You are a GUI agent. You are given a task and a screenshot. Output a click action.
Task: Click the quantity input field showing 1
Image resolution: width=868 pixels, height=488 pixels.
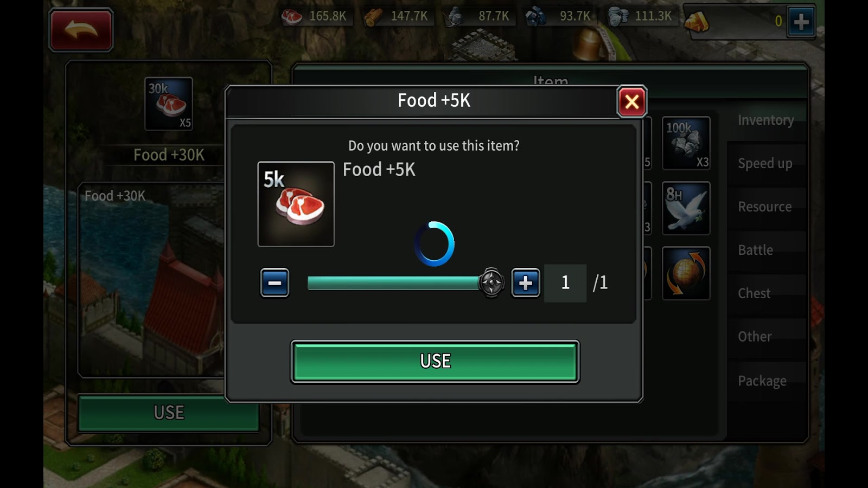(565, 282)
